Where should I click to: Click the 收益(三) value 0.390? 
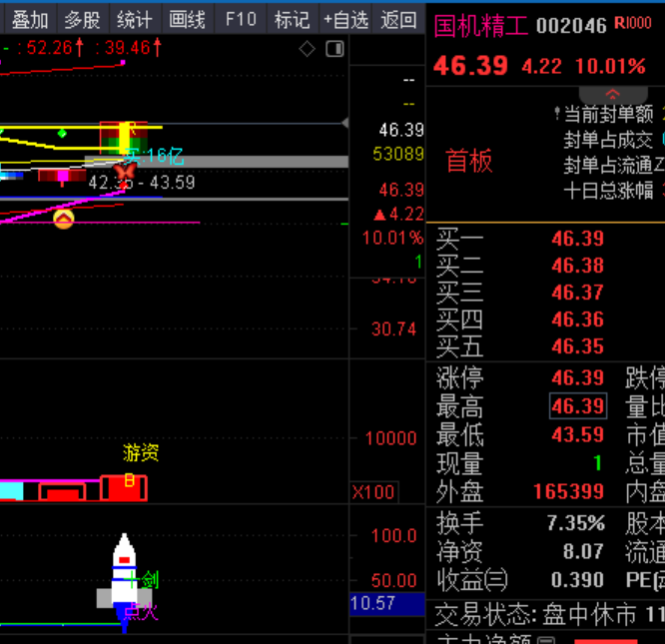point(577,580)
